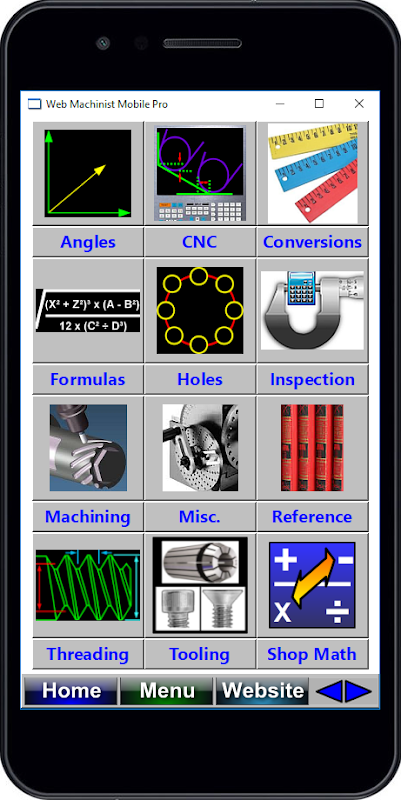This screenshot has width=401, height=800.
Task: Open the CNC controller screen icon
Action: pyautogui.click(x=200, y=173)
